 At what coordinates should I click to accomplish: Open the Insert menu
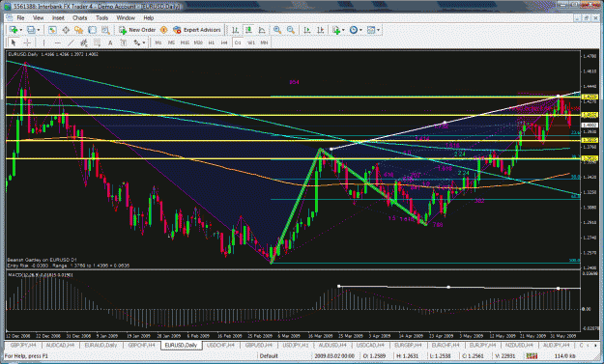tap(58, 17)
